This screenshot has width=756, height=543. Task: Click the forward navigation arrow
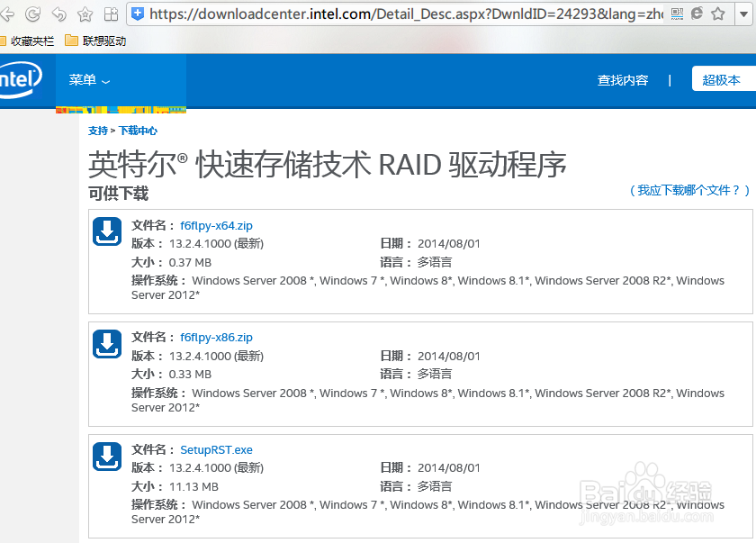click(x=58, y=13)
